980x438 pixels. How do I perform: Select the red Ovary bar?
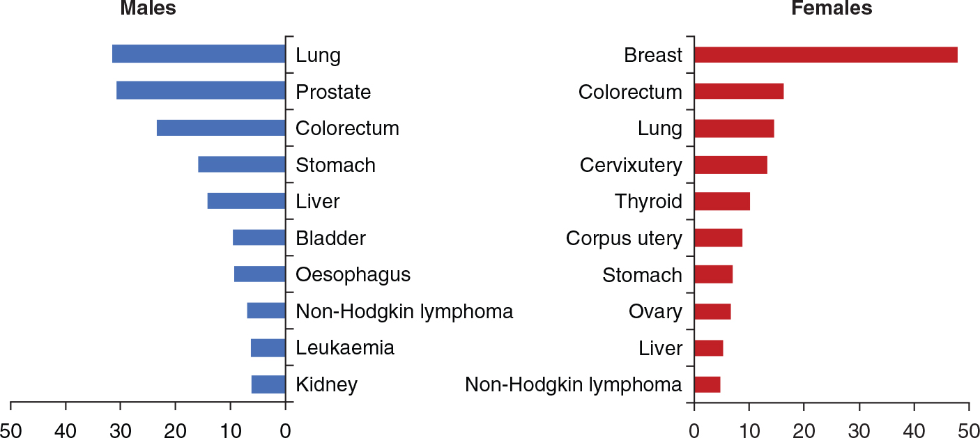(712, 311)
